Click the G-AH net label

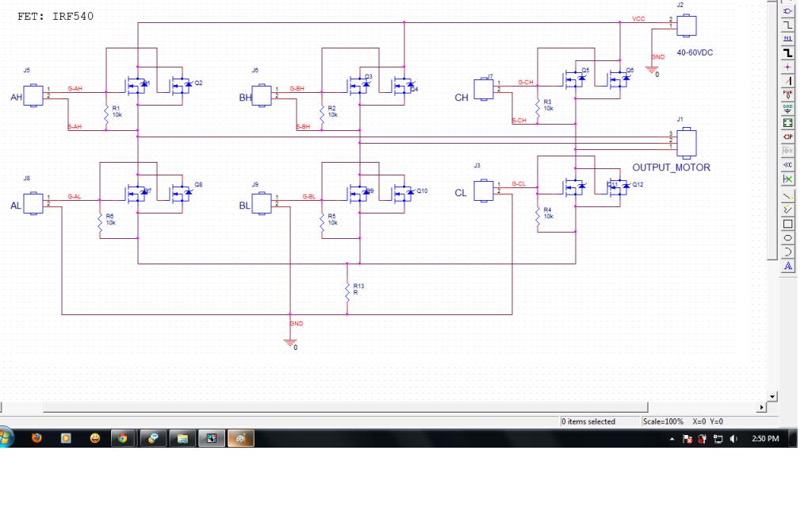pos(75,89)
